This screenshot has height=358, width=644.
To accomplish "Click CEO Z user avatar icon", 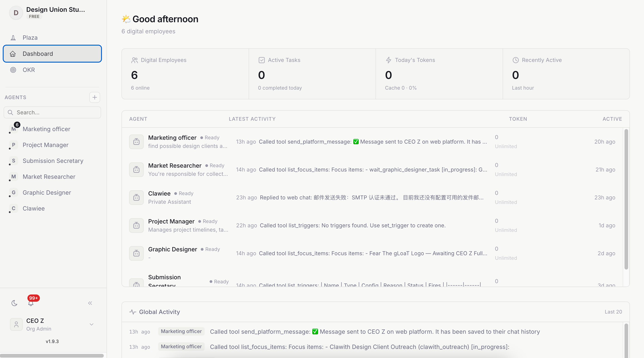I will (x=16, y=324).
